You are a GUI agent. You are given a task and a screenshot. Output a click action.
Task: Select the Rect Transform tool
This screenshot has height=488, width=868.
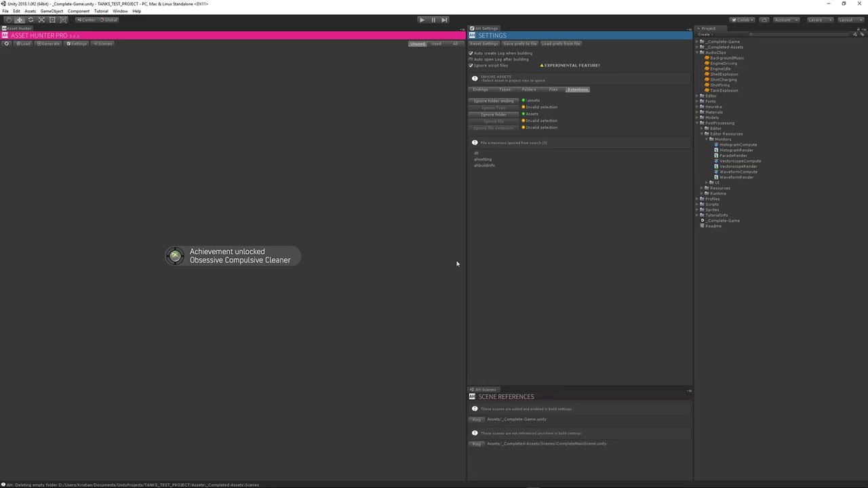point(52,20)
